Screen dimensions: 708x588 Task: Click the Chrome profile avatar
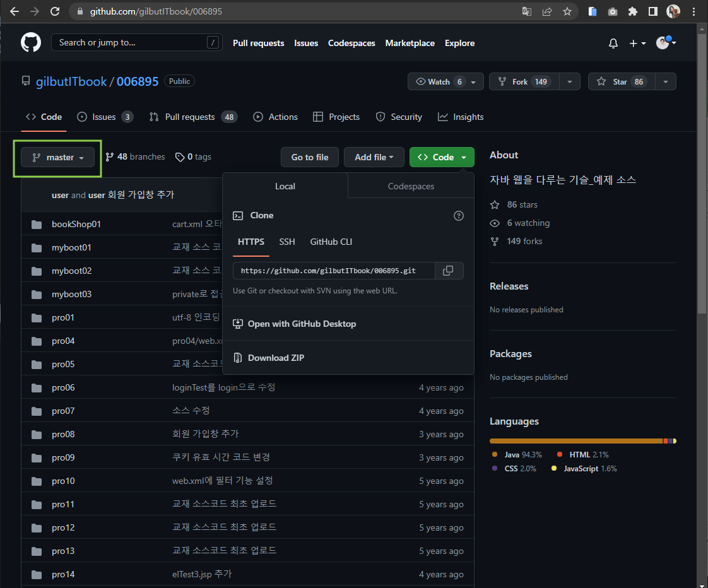pos(673,11)
